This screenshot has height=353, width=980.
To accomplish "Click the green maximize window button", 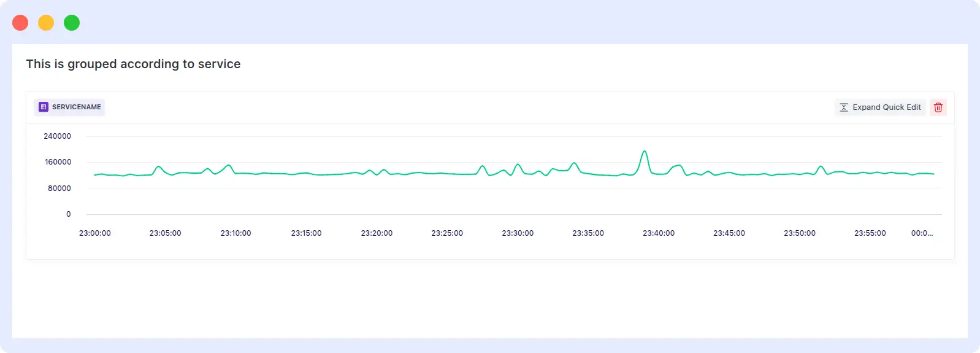I will 72,23.
